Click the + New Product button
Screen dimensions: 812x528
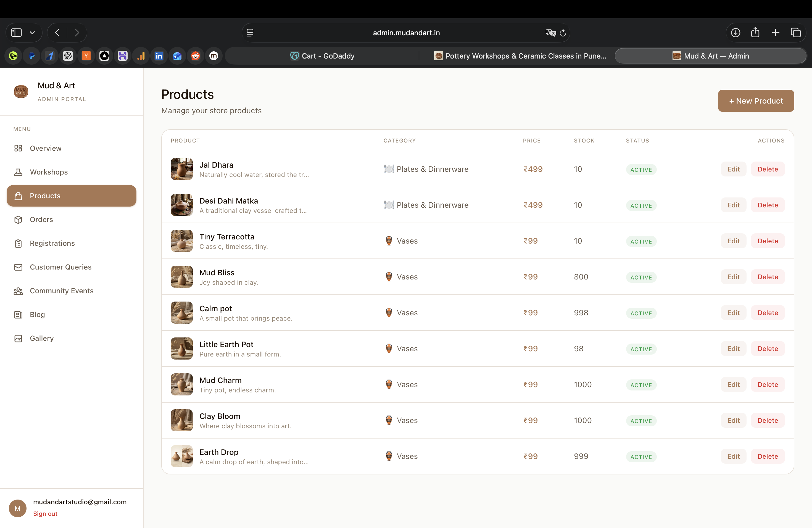pos(756,101)
